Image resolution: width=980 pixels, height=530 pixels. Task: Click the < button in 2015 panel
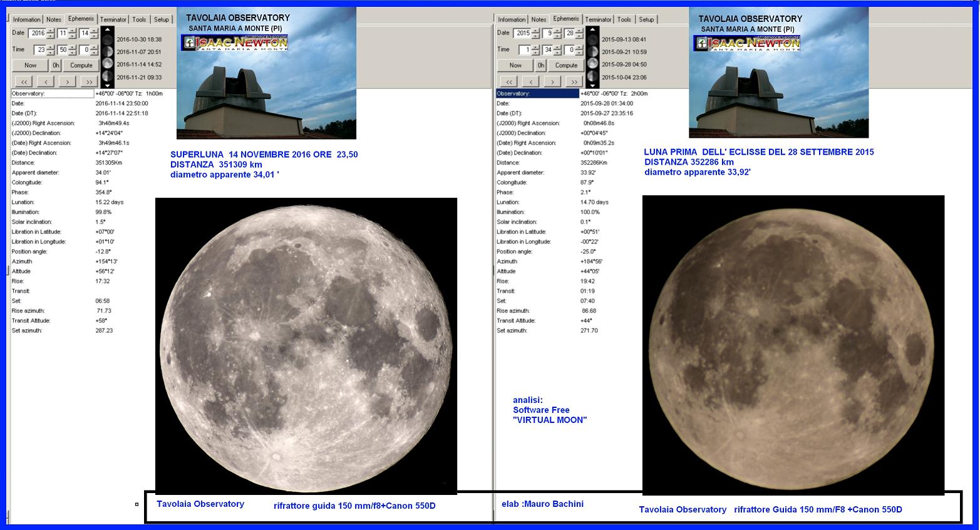pyautogui.click(x=531, y=82)
